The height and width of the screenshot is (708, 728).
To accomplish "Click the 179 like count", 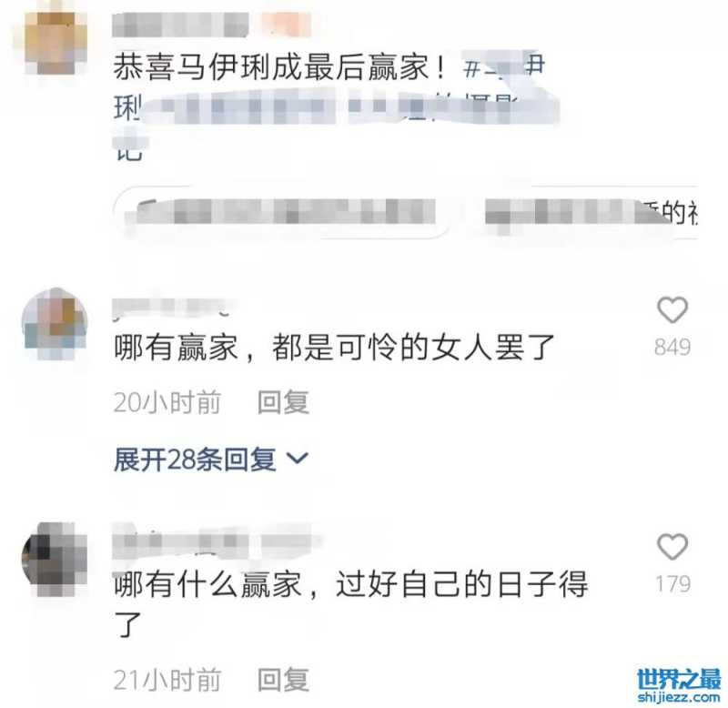I will point(672,584).
